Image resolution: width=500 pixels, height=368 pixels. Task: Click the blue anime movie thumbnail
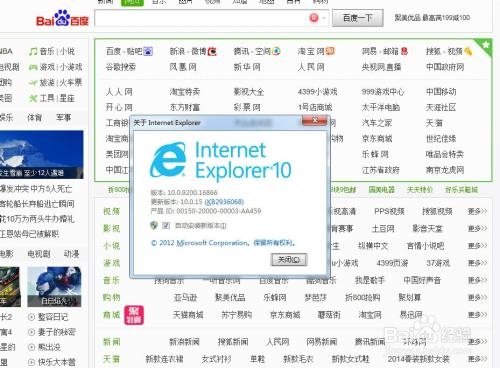point(54,287)
